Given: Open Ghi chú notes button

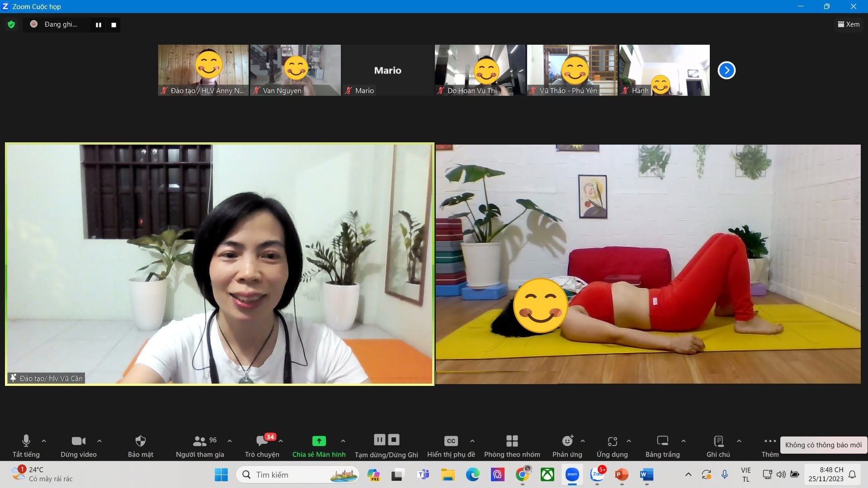Looking at the screenshot, I should click(718, 446).
